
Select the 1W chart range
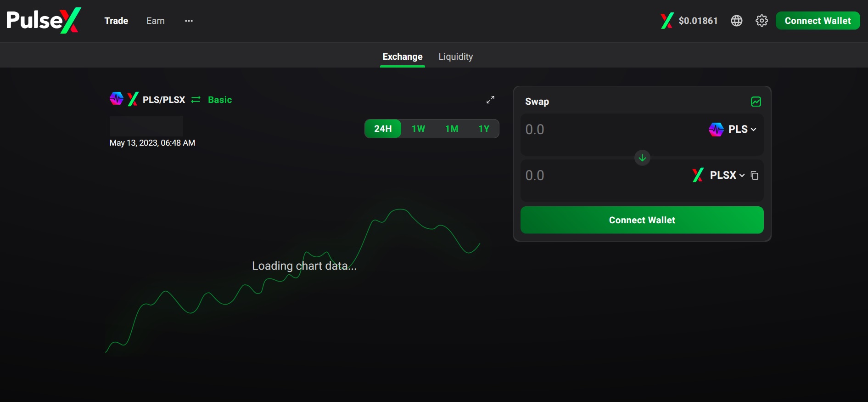pos(418,129)
